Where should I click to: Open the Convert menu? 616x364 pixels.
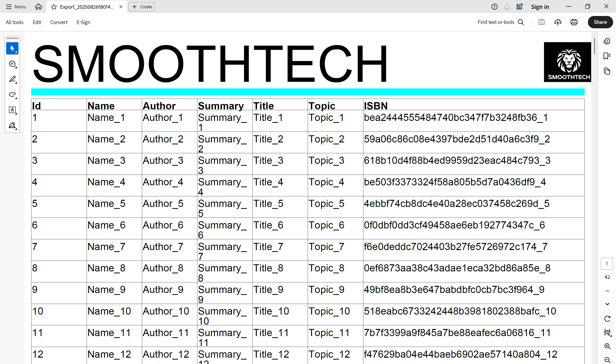tap(59, 22)
